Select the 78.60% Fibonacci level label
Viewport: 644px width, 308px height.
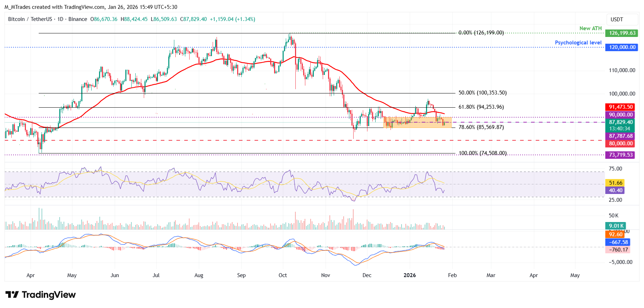[x=481, y=127]
